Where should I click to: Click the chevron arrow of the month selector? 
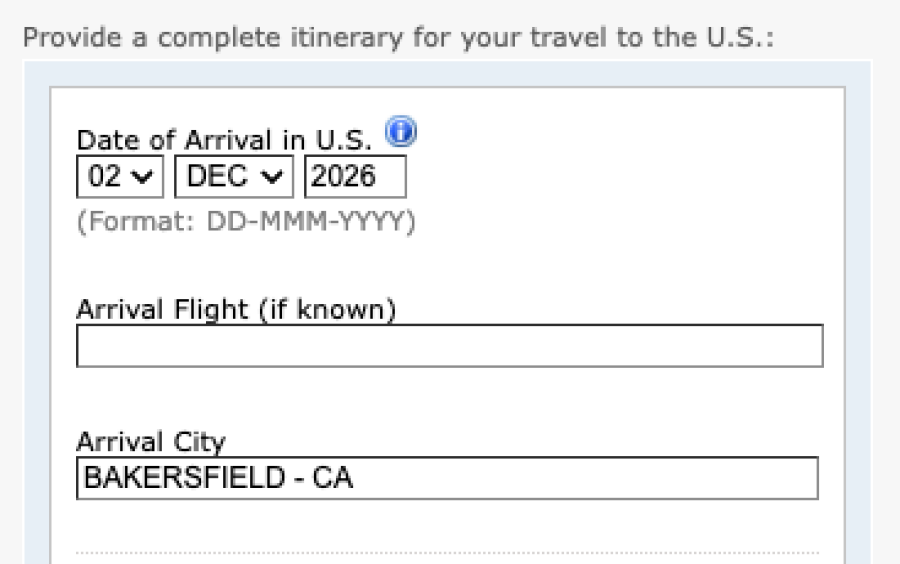click(x=271, y=178)
